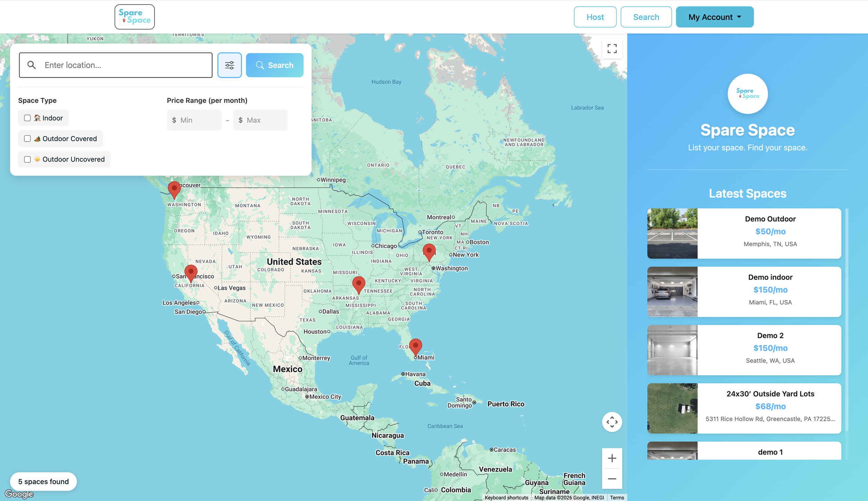Toggle map fullscreen view icon
Screen dimensions: 868x501
pyautogui.click(x=612, y=49)
